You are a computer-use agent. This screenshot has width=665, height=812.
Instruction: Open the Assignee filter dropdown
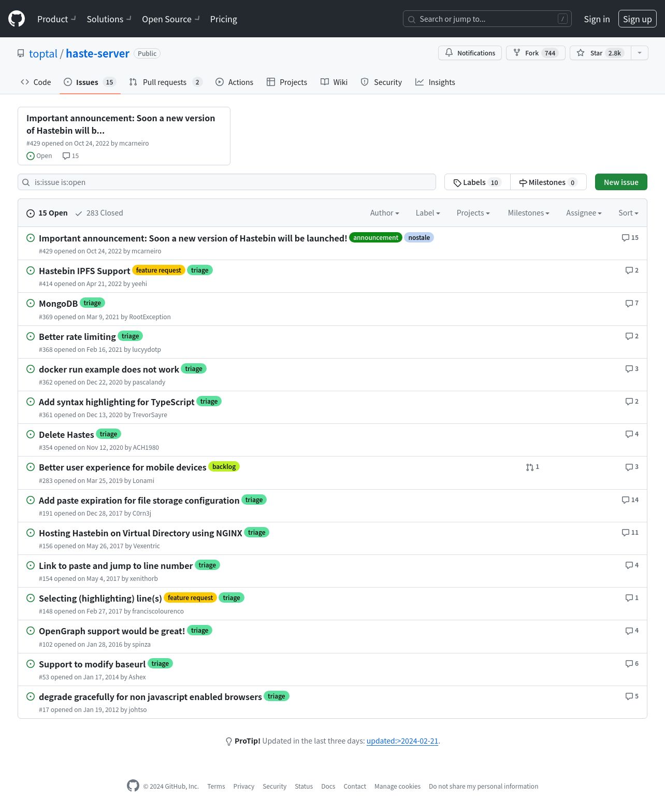[584, 213]
